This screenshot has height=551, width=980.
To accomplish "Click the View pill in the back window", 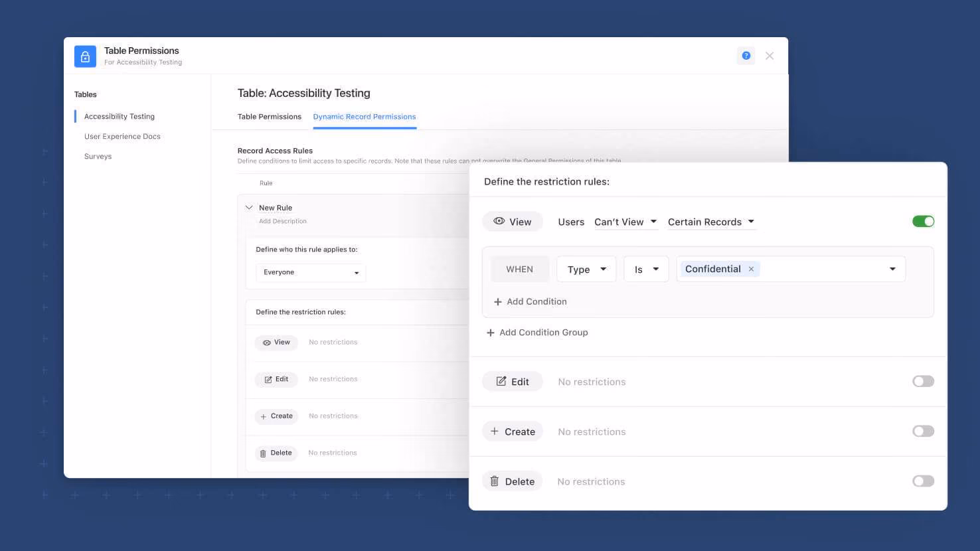I will click(276, 343).
